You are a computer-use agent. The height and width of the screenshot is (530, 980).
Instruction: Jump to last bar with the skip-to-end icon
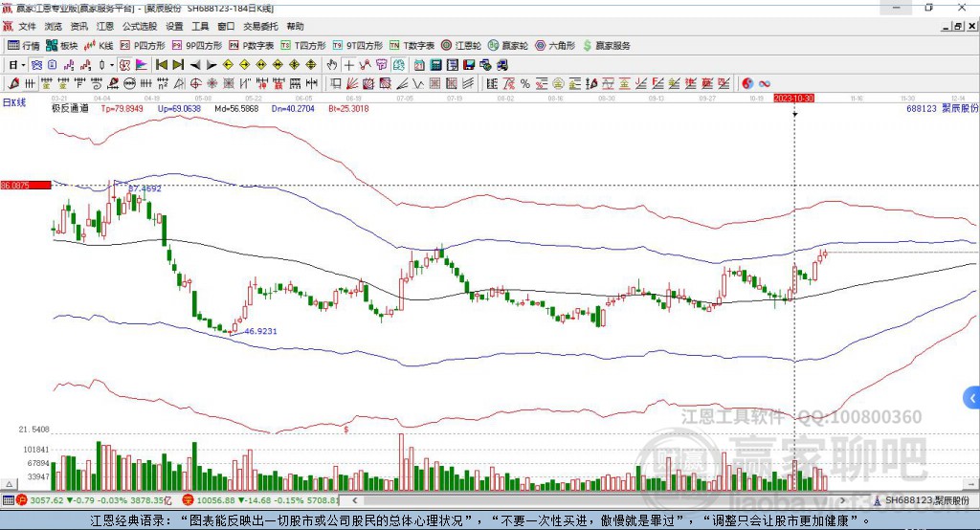(178, 65)
